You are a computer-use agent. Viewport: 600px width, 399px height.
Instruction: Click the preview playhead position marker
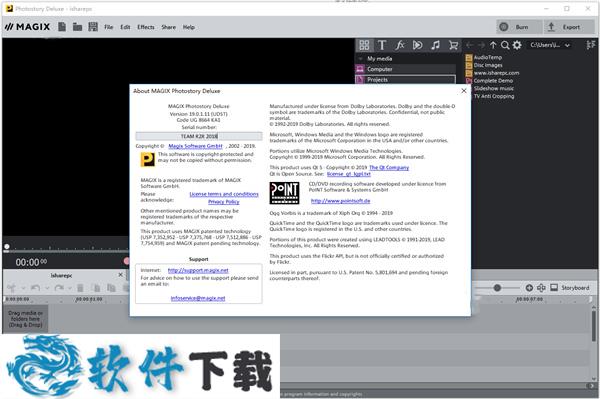click(x=7, y=247)
